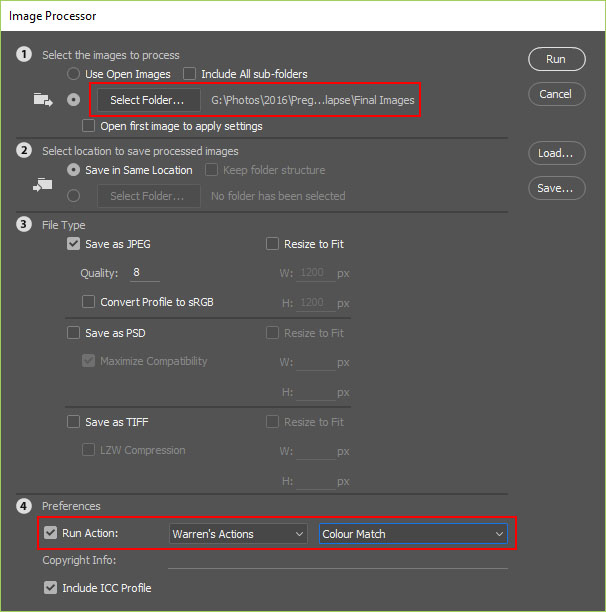This screenshot has width=606, height=612.
Task: Click the JPEG height field showing 1200
Action: tap(316, 302)
